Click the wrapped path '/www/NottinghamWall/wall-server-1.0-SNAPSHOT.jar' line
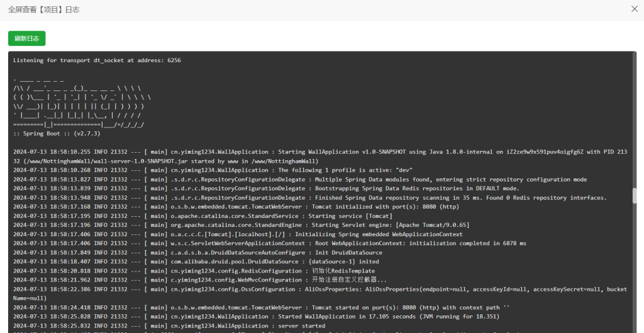 pos(166,161)
